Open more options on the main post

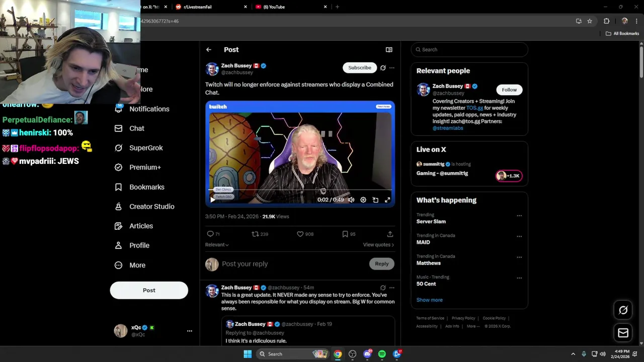[x=392, y=68]
